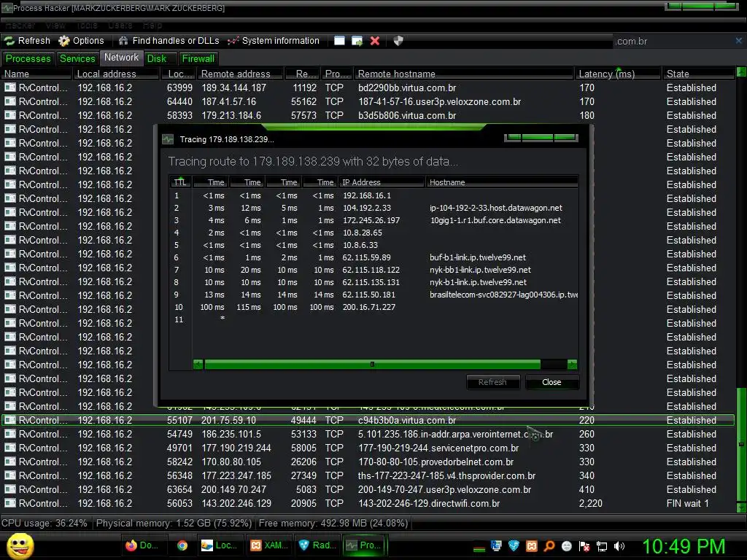Open the Help menu
The image size is (747, 560).
pyautogui.click(x=152, y=25)
